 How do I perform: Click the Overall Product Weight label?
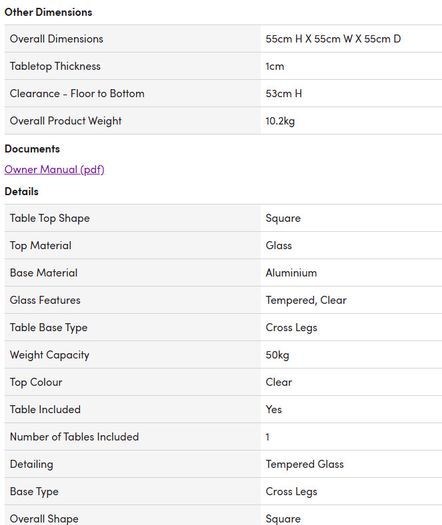[66, 121]
